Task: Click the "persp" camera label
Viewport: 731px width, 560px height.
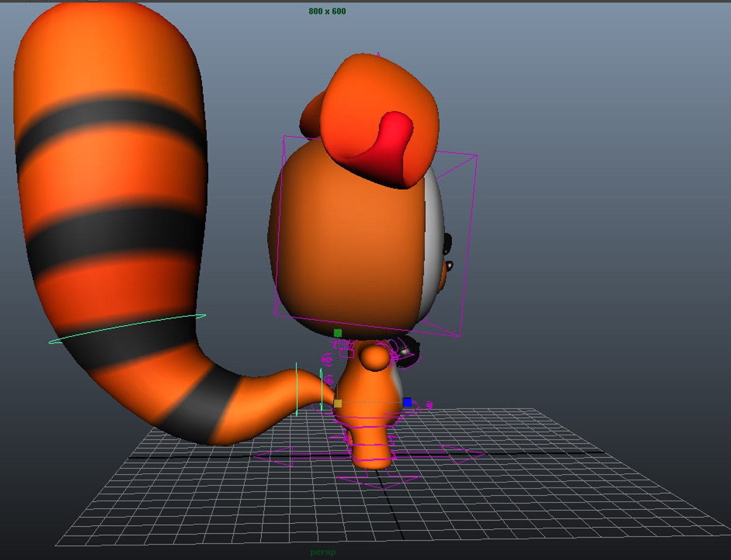Action: [x=323, y=552]
